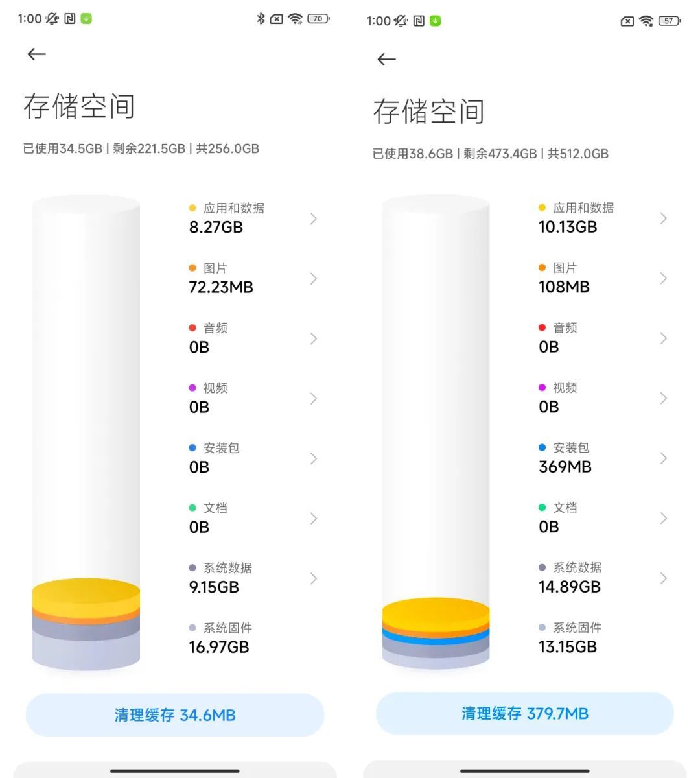The width and height of the screenshot is (700, 778).
Task: Clear cache button showing 379.7MB
Action: (x=525, y=714)
